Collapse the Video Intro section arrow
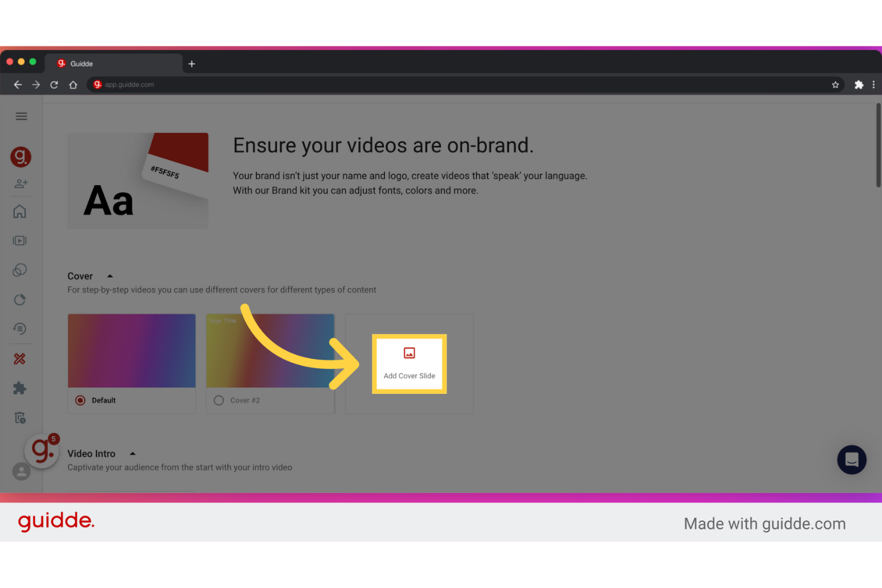This screenshot has height=588, width=882. pos(132,453)
